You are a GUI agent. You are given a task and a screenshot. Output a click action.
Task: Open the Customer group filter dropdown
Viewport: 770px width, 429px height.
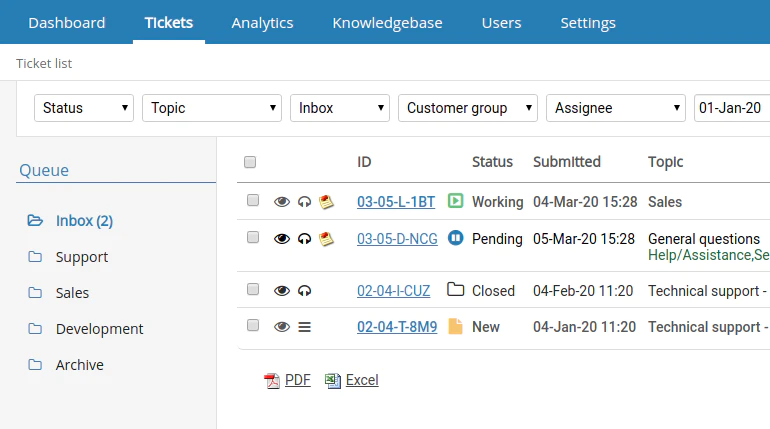(468, 108)
